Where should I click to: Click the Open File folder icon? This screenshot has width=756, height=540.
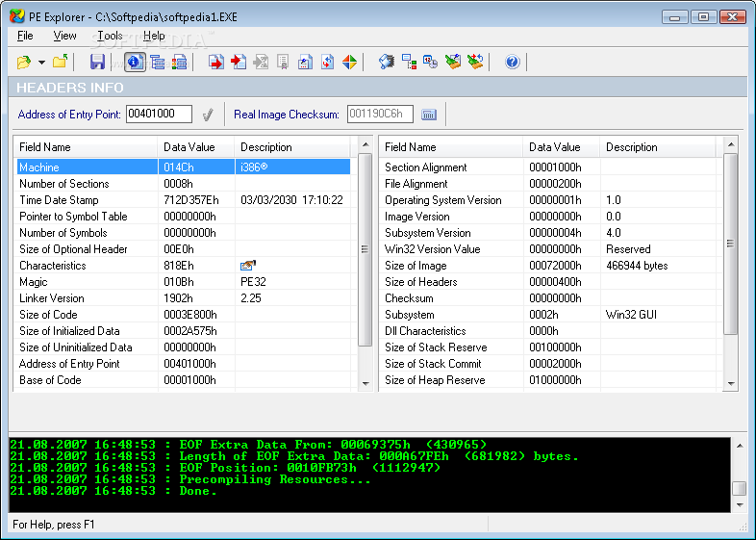(24, 62)
